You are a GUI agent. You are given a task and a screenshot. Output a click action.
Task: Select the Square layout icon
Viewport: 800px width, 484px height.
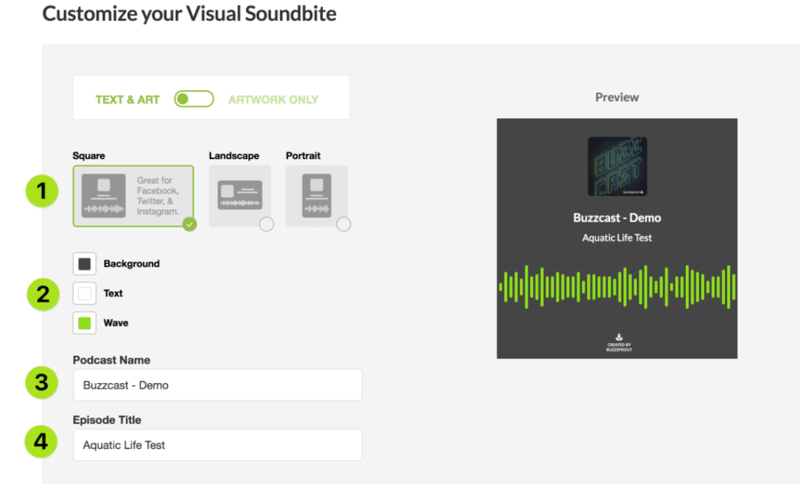click(104, 196)
